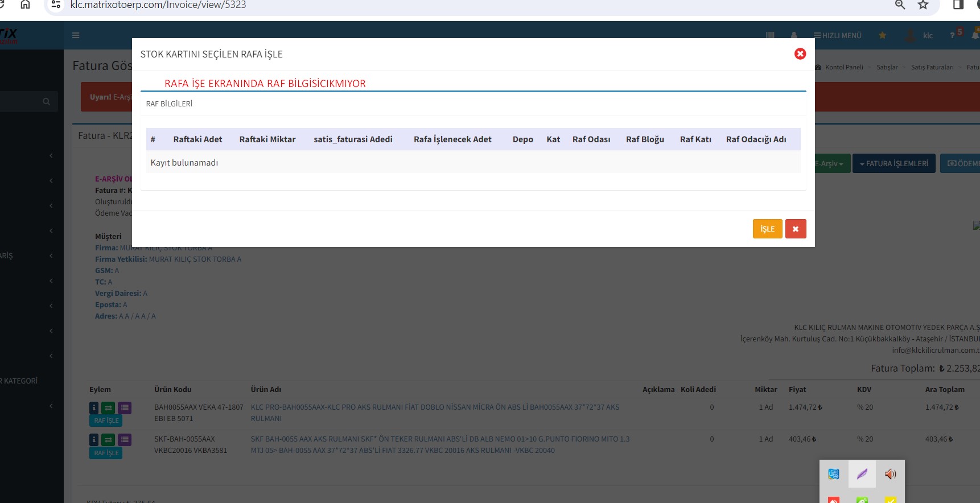
Task: Open the HIZLI MENÜ quick menu
Action: click(837, 35)
